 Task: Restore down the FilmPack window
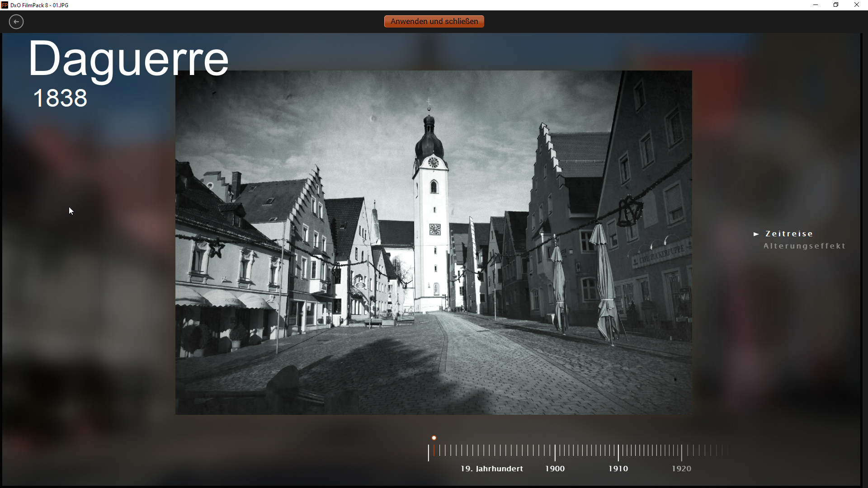coord(836,5)
